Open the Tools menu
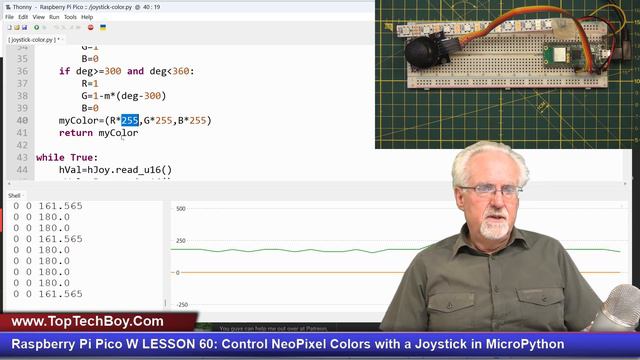The image size is (640, 360). (70, 17)
